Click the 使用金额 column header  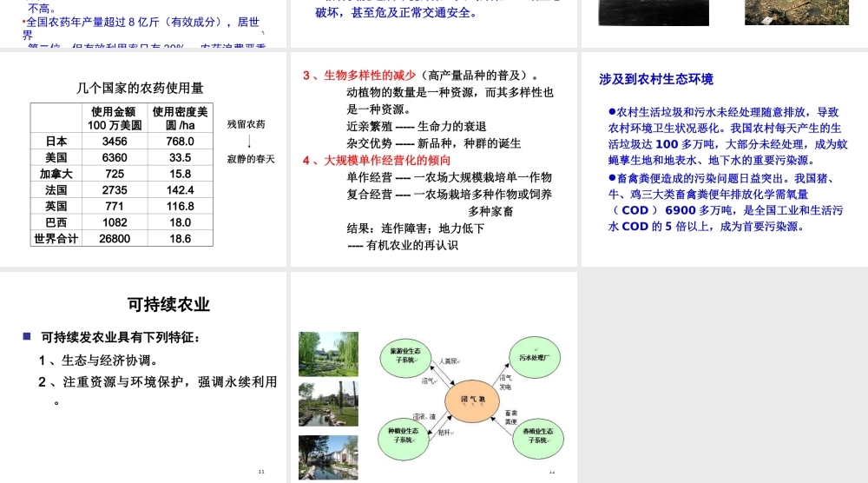coord(115,118)
